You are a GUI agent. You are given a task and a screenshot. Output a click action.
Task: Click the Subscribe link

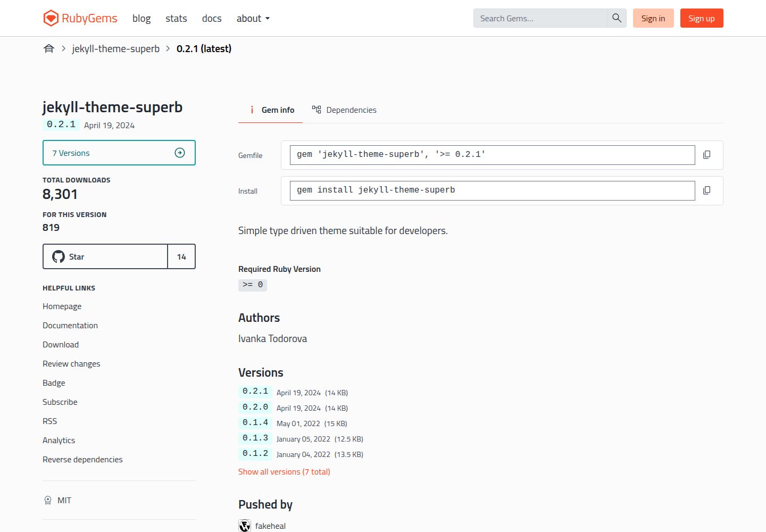60,402
